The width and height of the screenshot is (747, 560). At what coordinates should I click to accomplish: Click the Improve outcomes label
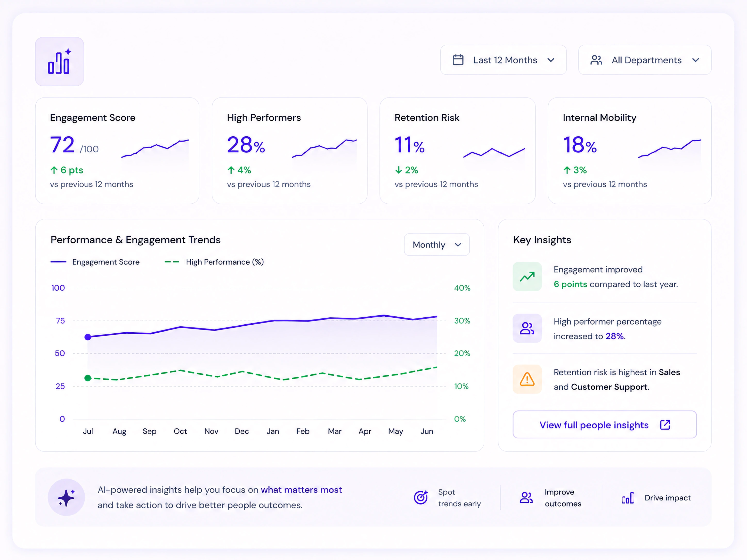click(x=563, y=498)
